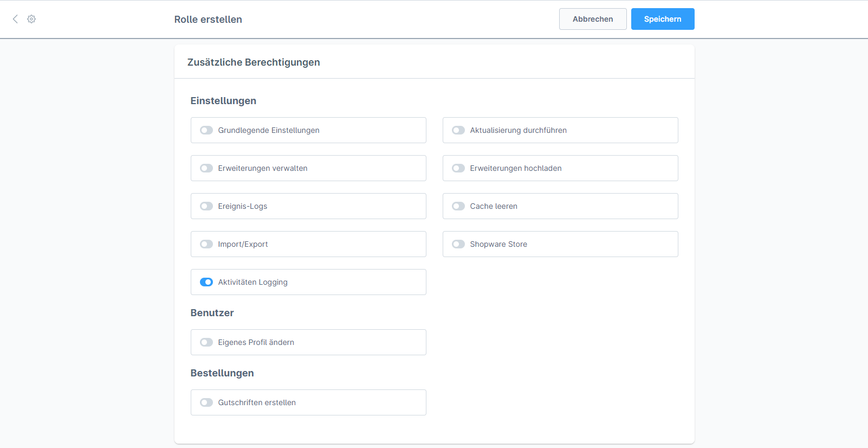The image size is (868, 448).
Task: Click the Aktualisierung durchführen label text
Action: [x=519, y=130]
